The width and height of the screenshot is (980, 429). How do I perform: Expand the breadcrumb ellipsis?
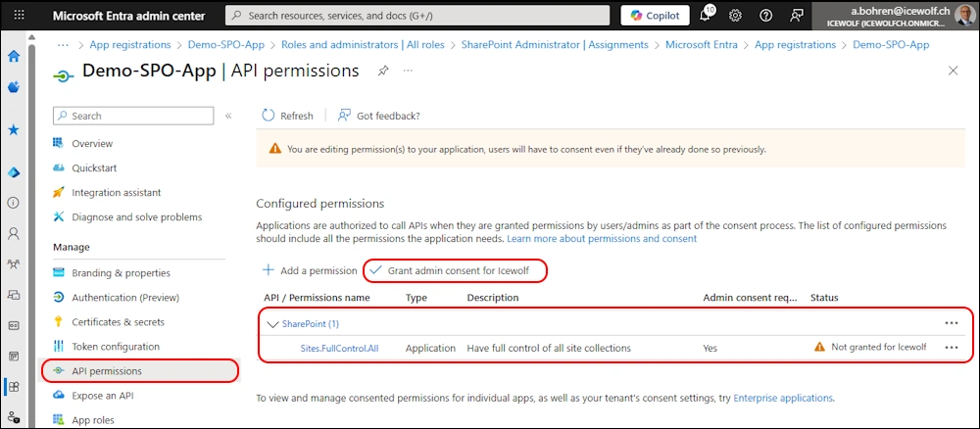64,45
